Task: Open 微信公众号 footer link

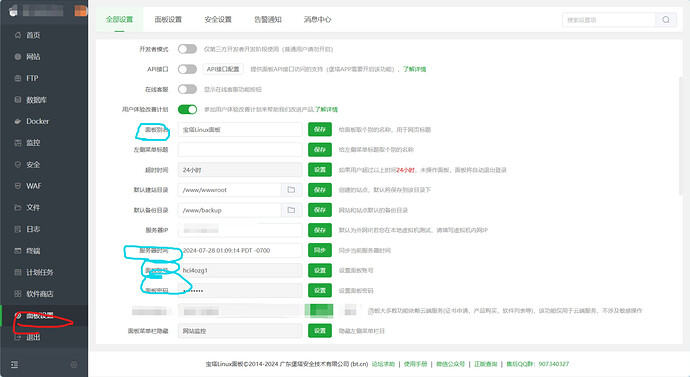Action: click(451, 364)
